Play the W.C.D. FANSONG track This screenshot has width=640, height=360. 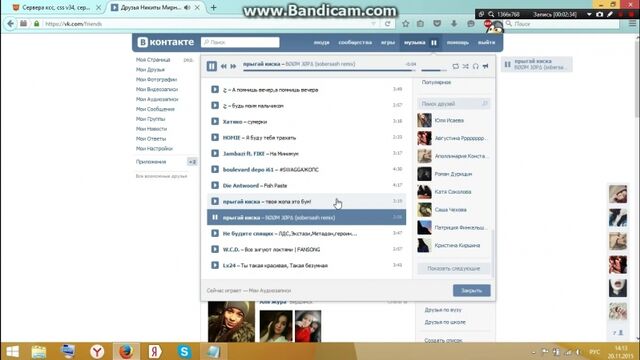[x=215, y=249]
